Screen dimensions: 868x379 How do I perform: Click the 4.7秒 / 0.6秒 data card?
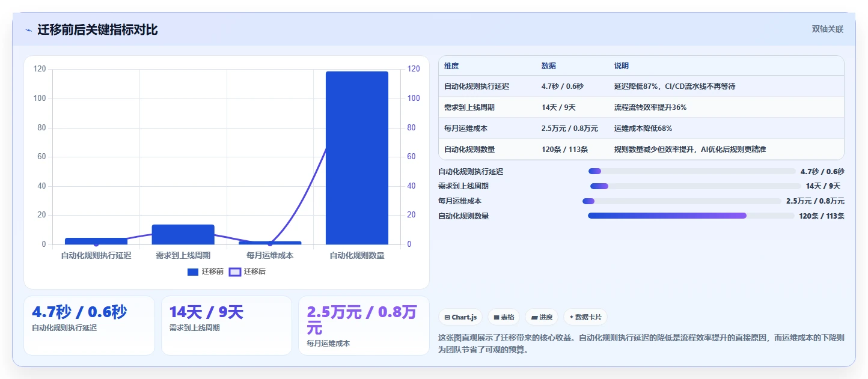(x=89, y=326)
